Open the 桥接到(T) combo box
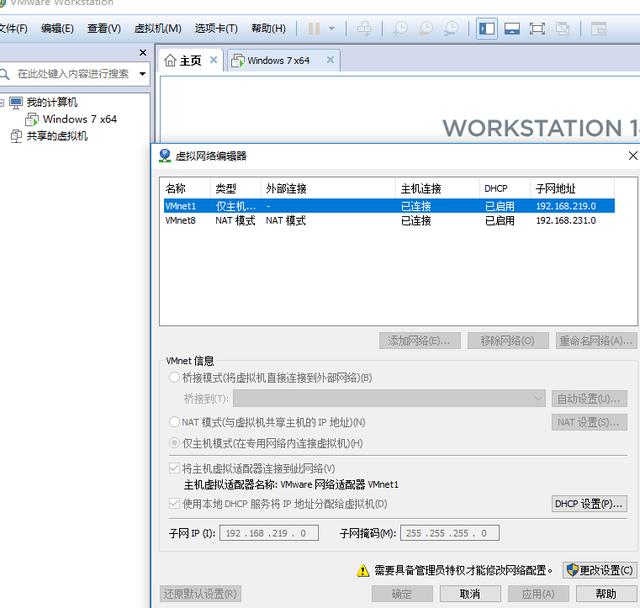This screenshot has height=608, width=640. pyautogui.click(x=389, y=398)
